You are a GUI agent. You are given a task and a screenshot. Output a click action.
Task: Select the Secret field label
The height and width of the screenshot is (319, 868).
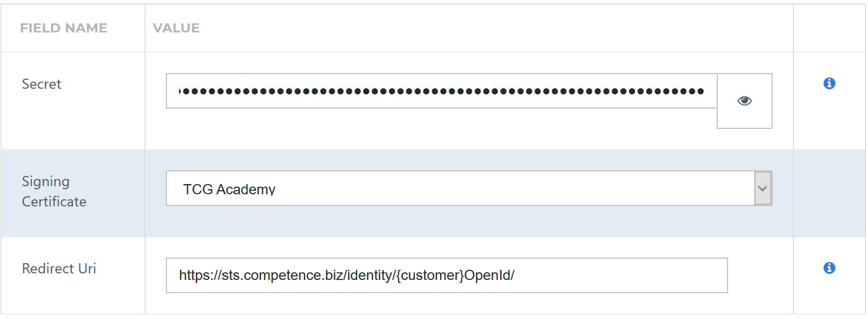[42, 84]
